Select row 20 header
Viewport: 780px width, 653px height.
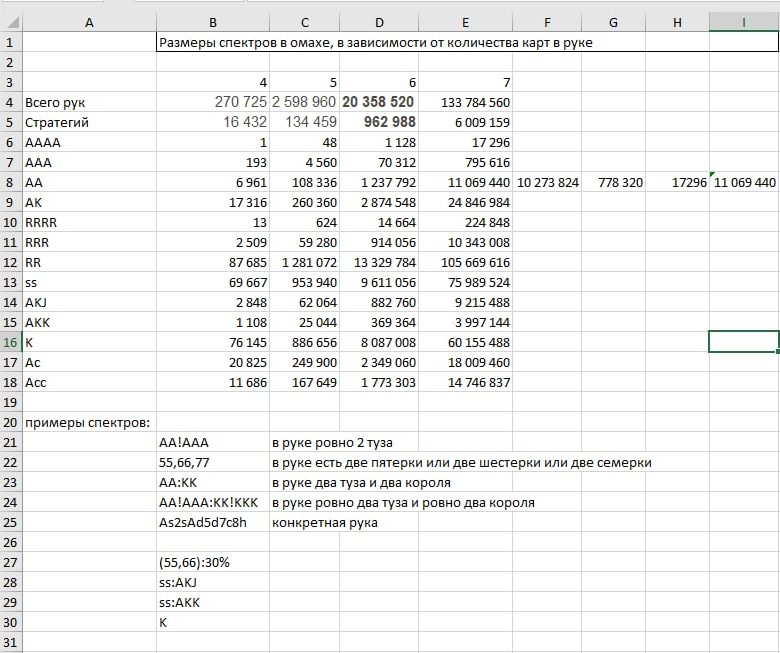(x=11, y=422)
